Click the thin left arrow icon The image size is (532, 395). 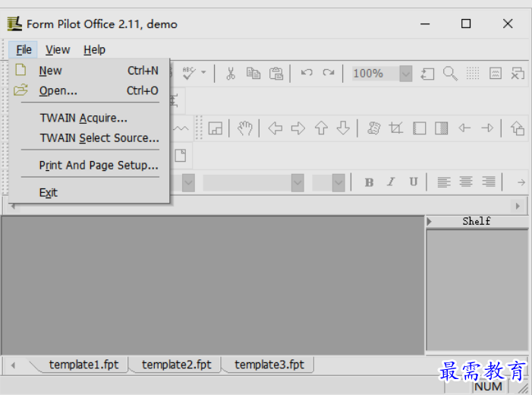pos(464,128)
